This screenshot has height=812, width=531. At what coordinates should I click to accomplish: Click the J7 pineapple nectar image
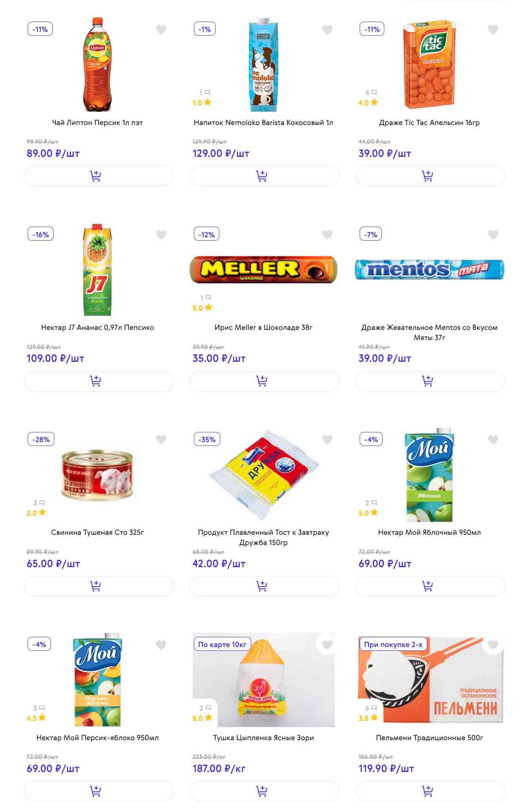click(97, 270)
